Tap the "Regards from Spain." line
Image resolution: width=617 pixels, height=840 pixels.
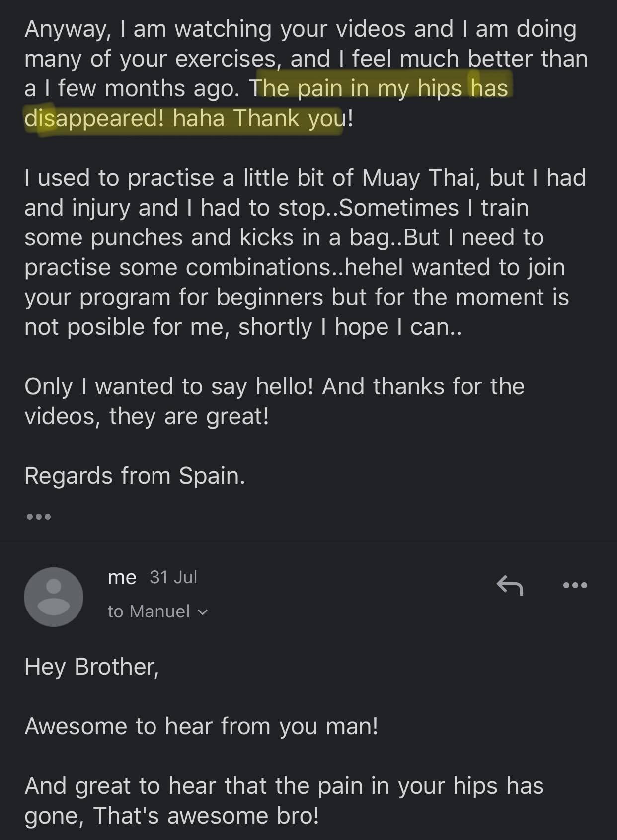click(135, 476)
